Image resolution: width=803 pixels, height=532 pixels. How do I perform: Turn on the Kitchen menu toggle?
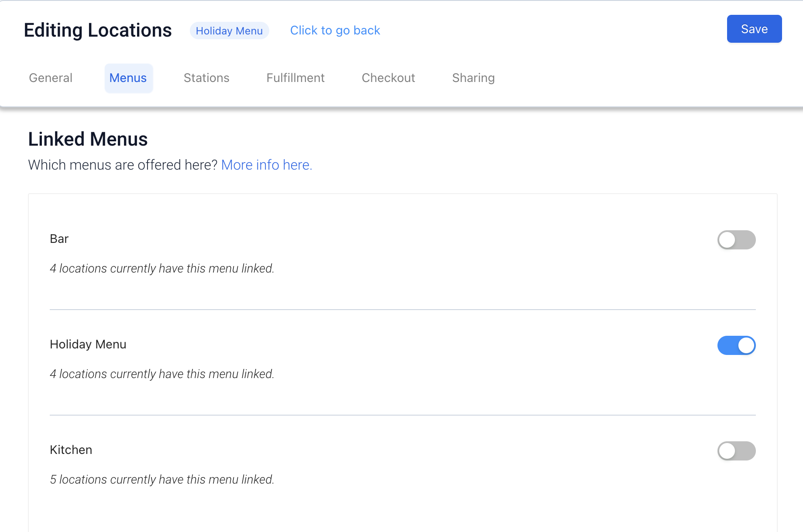click(x=737, y=451)
